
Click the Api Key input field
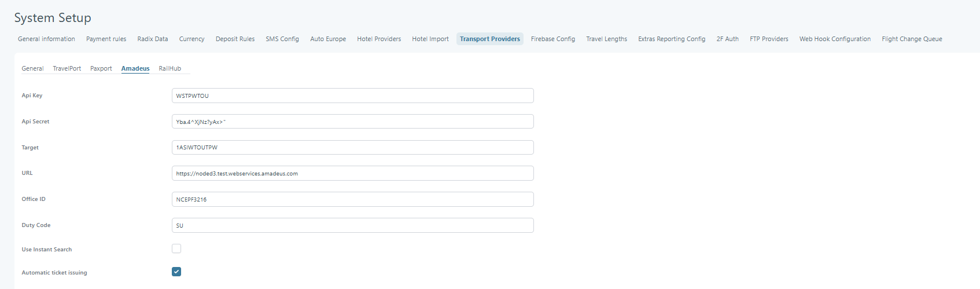point(353,96)
